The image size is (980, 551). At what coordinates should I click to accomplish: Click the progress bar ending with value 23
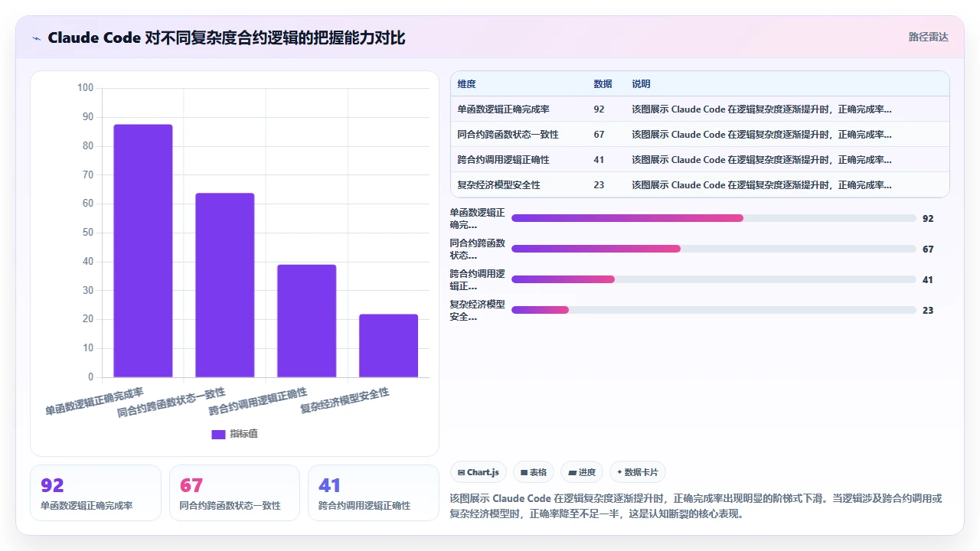point(714,310)
